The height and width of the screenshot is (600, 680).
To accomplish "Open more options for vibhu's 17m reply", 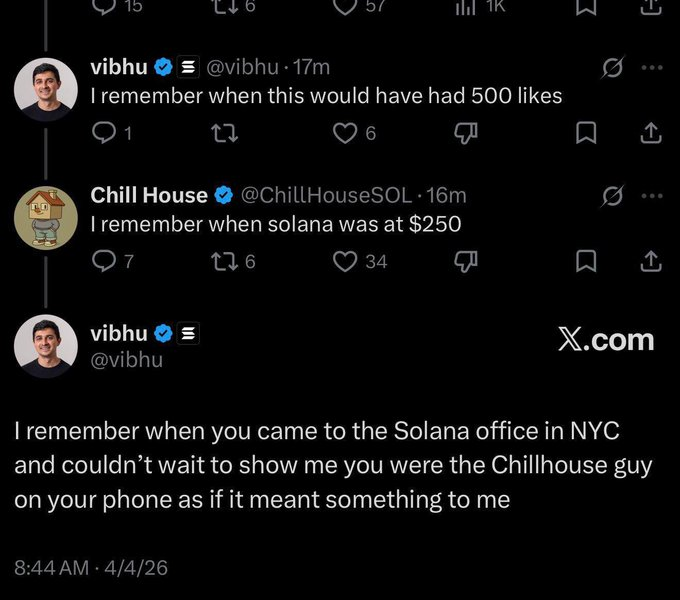I will click(652, 68).
